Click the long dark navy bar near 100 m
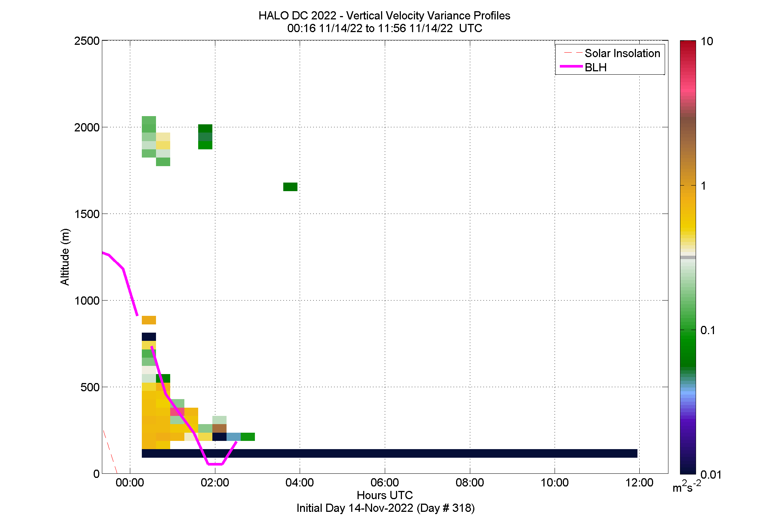783x532 pixels. click(x=390, y=453)
